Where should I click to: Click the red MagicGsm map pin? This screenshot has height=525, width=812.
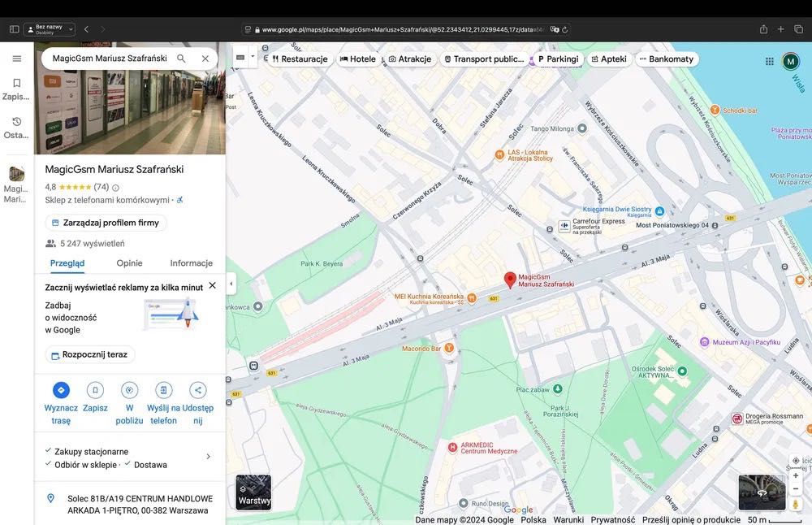pos(510,280)
